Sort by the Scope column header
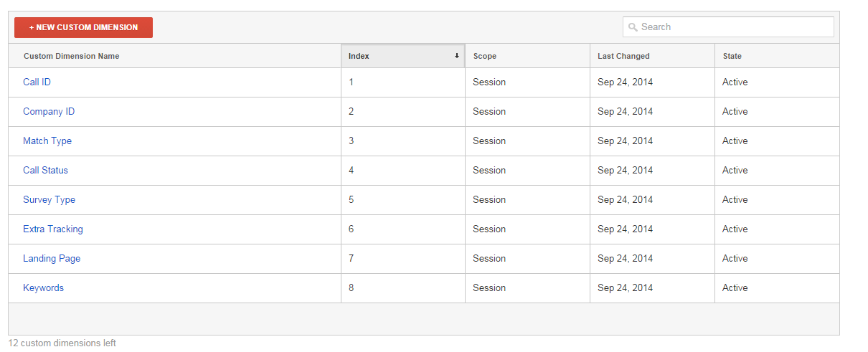This screenshot has height=352, width=868. pos(485,56)
